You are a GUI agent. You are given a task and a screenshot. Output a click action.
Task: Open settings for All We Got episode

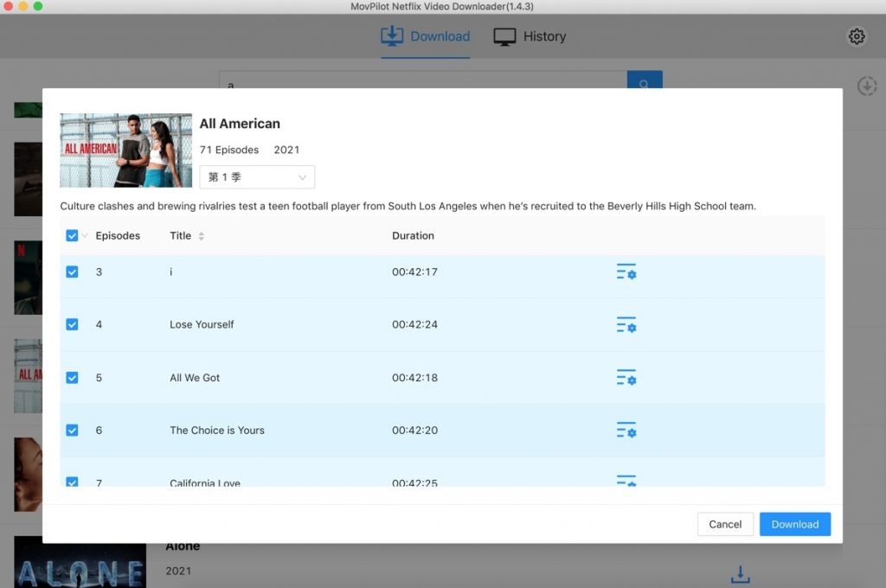[626, 377]
